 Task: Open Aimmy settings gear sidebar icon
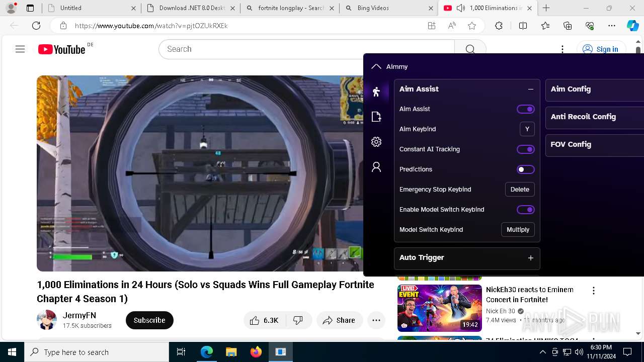376,142
